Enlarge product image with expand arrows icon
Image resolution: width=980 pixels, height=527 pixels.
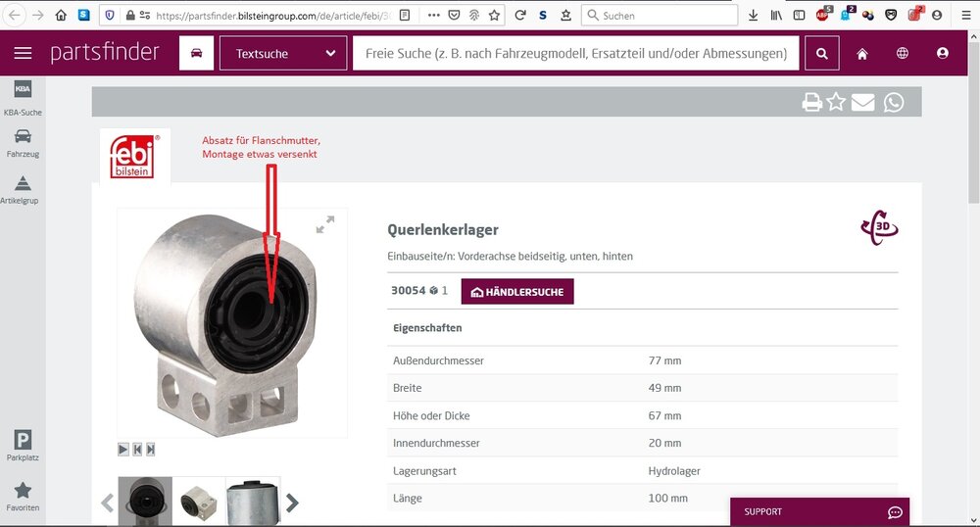[325, 224]
